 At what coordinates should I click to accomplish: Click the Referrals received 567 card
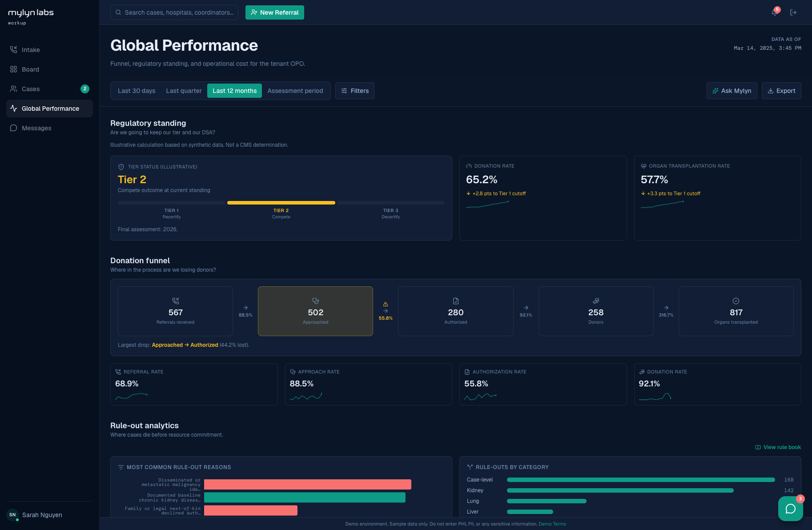pyautogui.click(x=175, y=311)
